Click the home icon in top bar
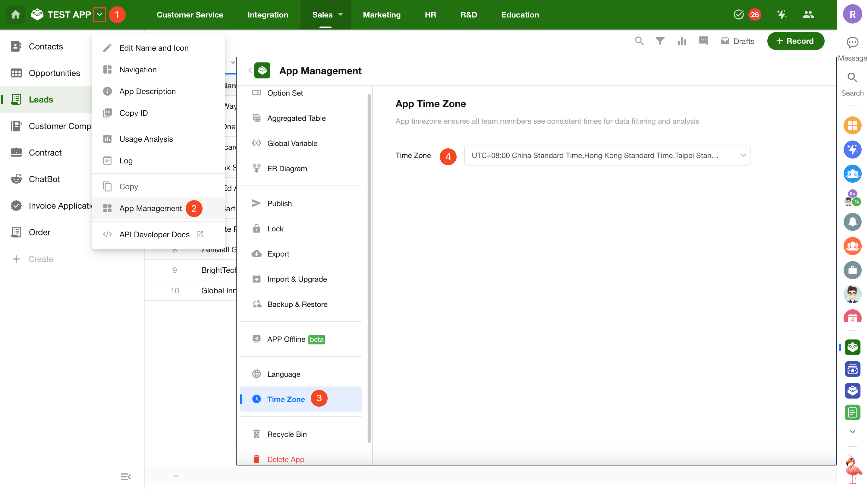The width and height of the screenshot is (868, 489). coord(15,14)
